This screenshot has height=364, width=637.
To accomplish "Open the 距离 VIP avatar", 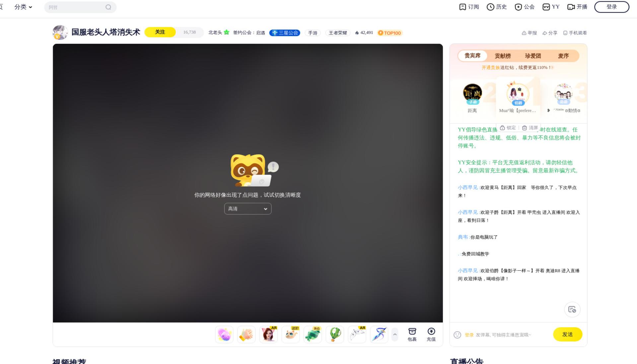I will [472, 94].
